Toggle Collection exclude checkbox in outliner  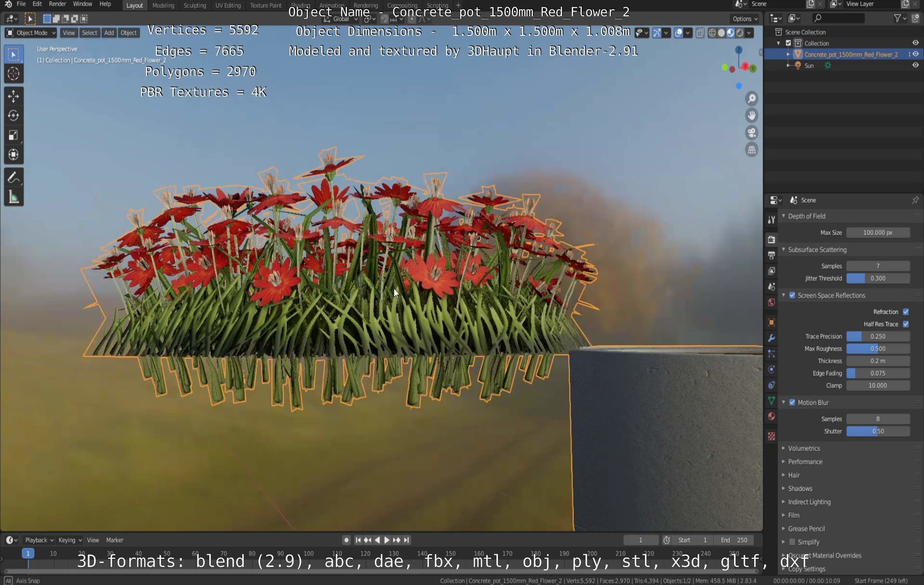click(x=788, y=44)
